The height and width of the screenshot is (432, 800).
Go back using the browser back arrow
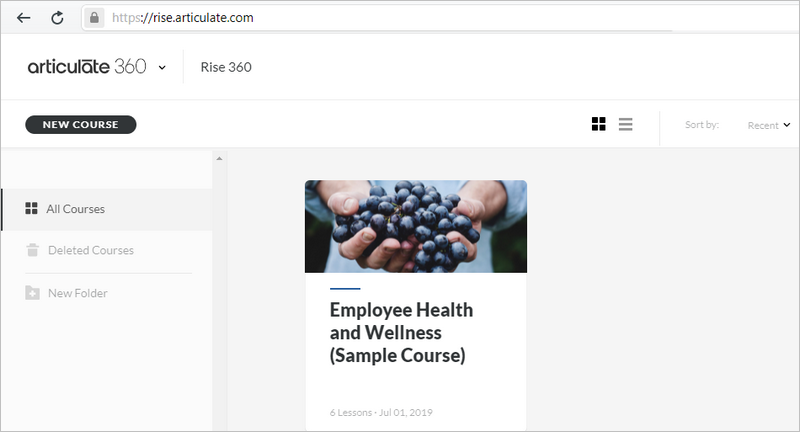(x=23, y=18)
